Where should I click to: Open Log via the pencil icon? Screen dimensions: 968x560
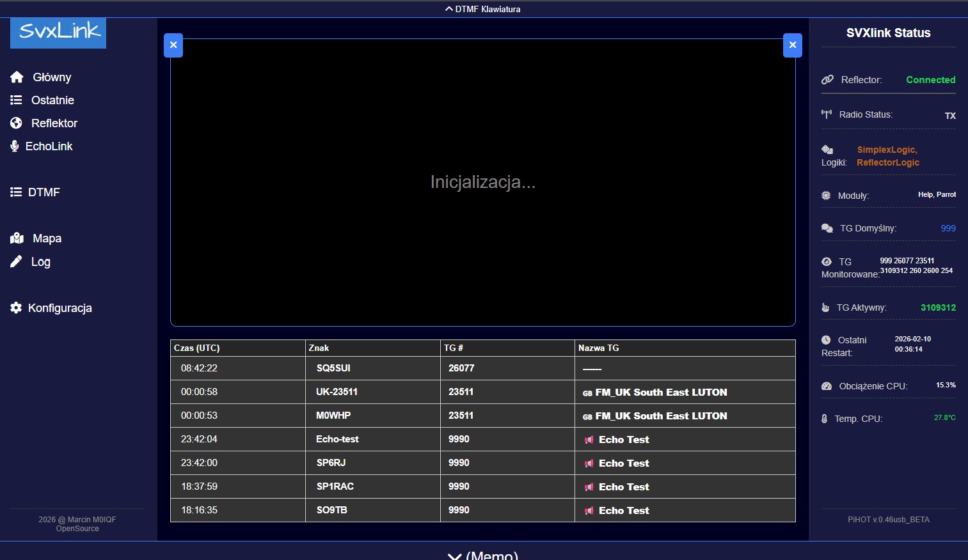[x=16, y=261]
